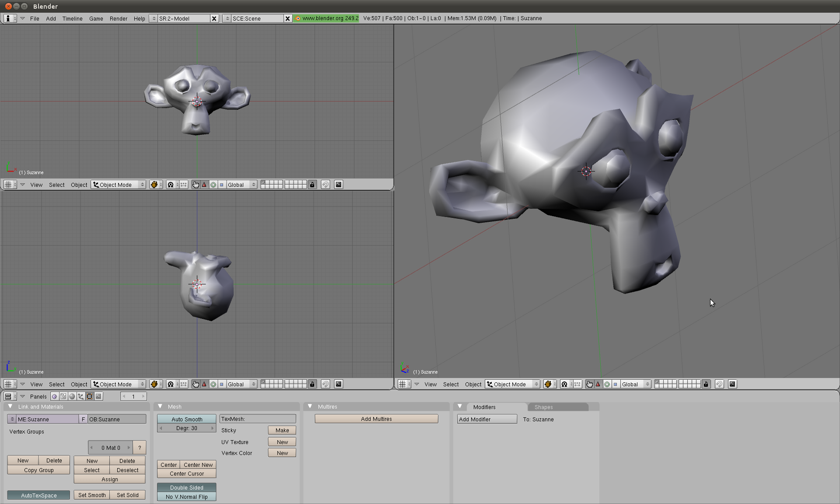Collapse the Mesh panel triangle

(x=160, y=406)
